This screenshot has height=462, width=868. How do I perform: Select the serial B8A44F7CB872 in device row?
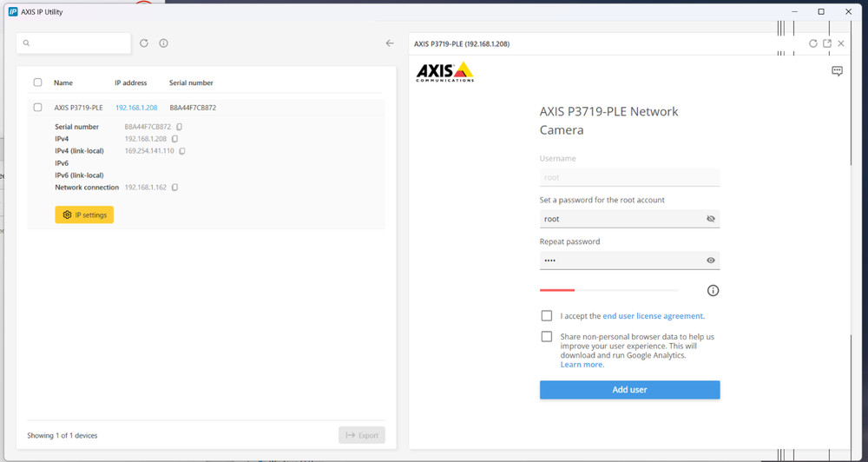(193, 108)
